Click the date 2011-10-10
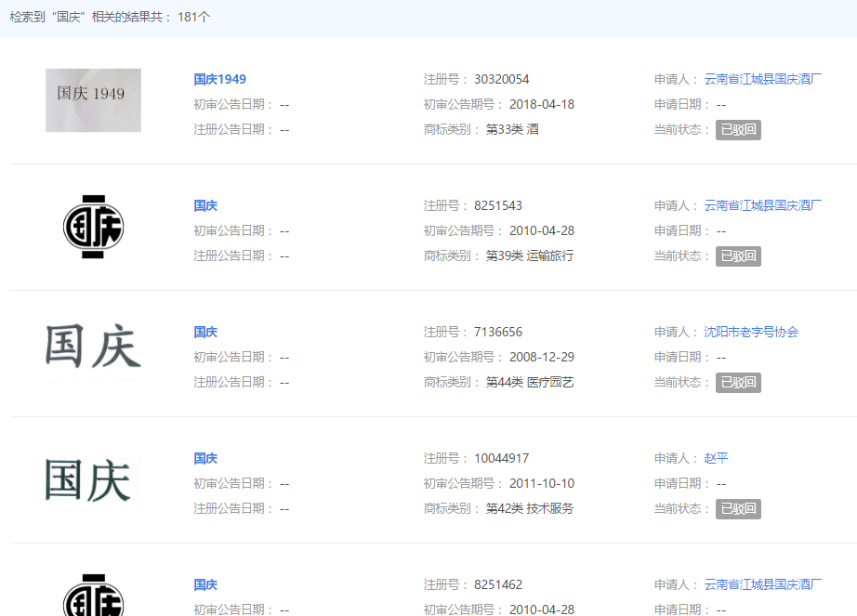Image resolution: width=857 pixels, height=616 pixels. 542,484
